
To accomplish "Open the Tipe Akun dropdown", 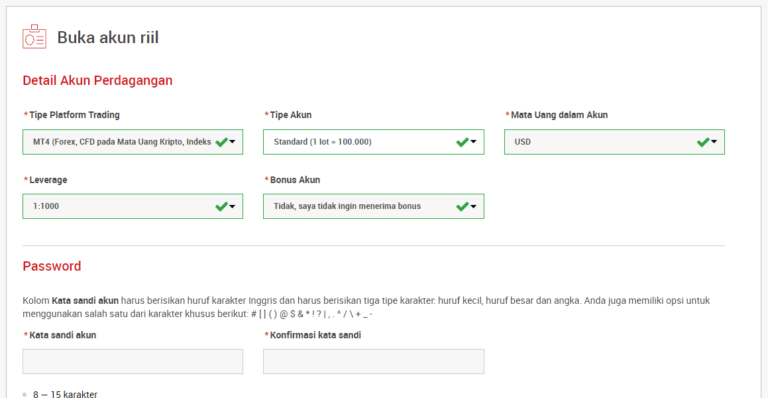I will [374, 142].
